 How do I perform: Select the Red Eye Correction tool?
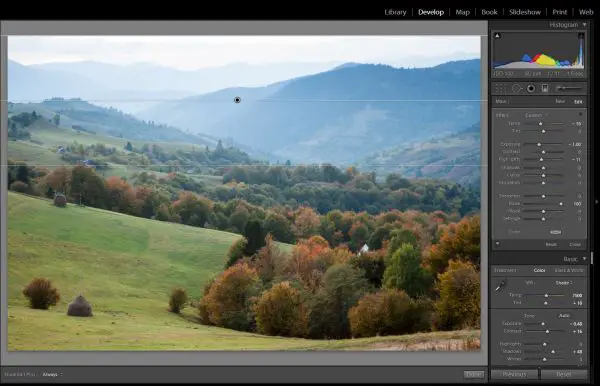coord(531,89)
